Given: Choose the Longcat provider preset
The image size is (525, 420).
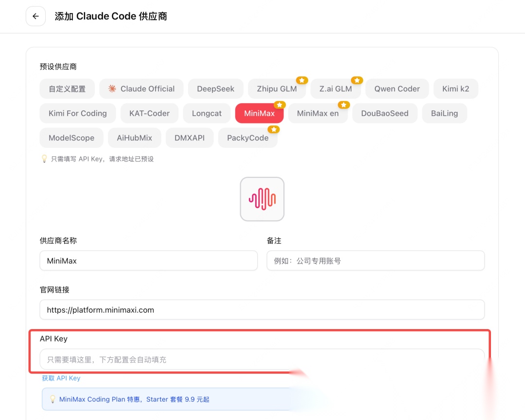Looking at the screenshot, I should pyautogui.click(x=207, y=113).
